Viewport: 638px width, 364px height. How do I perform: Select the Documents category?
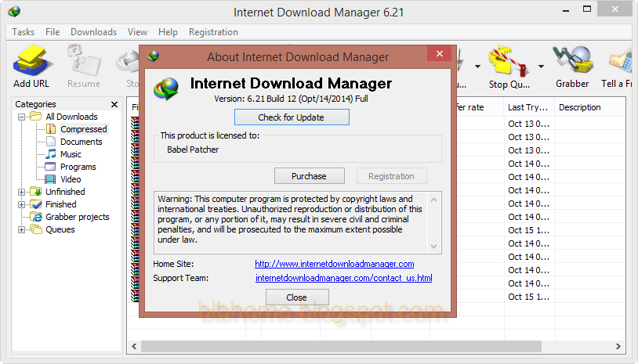coord(81,142)
